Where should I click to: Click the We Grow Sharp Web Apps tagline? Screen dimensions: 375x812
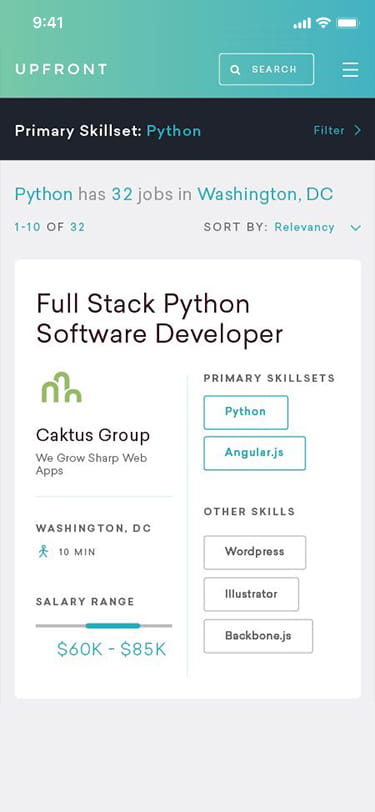click(91, 465)
